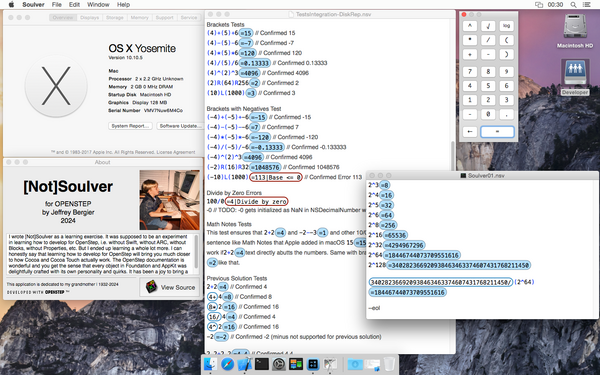Click the multiply asterisk key on keypad
Viewport: 600px width, 375px height.
click(470, 40)
